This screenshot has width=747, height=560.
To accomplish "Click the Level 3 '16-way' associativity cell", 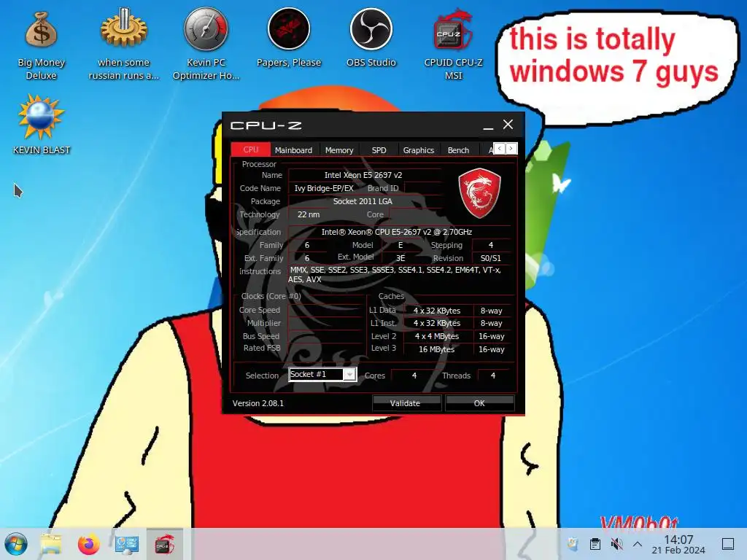I will 491,349.
